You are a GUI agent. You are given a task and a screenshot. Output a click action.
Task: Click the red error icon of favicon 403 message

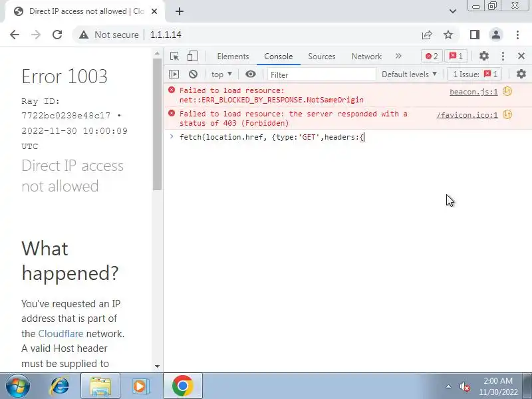click(x=172, y=113)
